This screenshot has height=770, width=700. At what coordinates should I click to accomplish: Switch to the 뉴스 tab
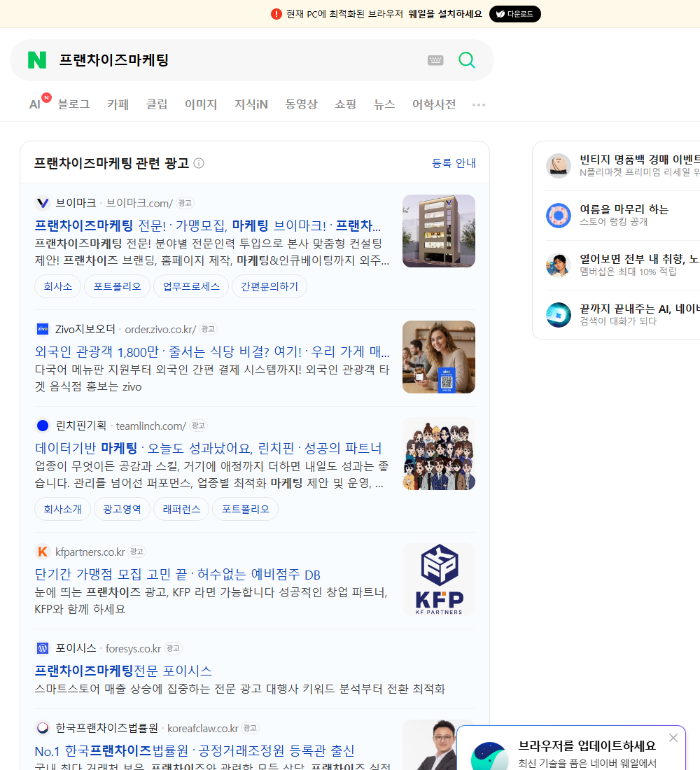coord(384,104)
